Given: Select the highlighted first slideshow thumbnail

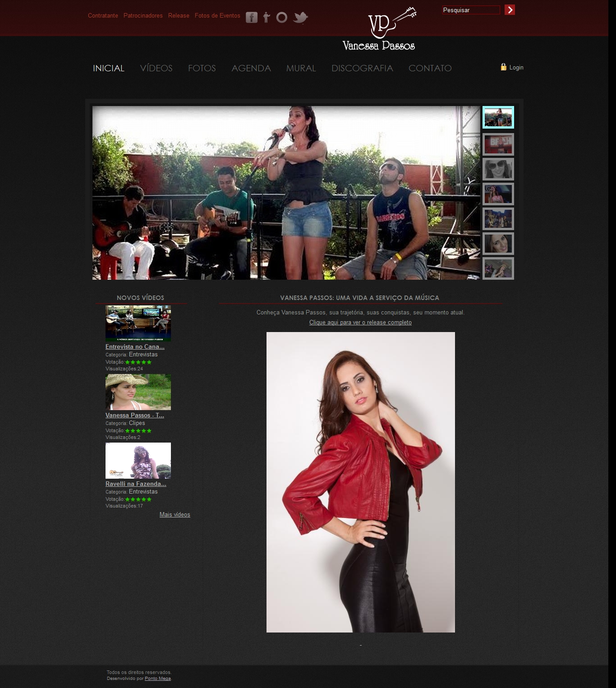Looking at the screenshot, I should (x=498, y=117).
